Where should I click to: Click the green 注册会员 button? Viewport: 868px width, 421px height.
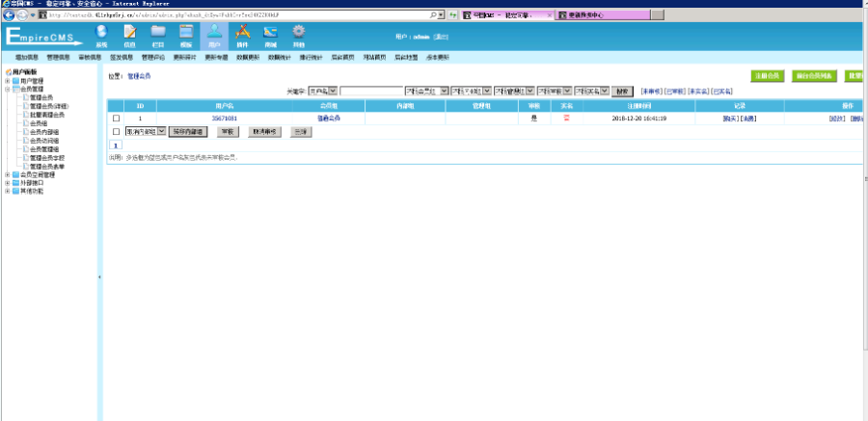768,76
